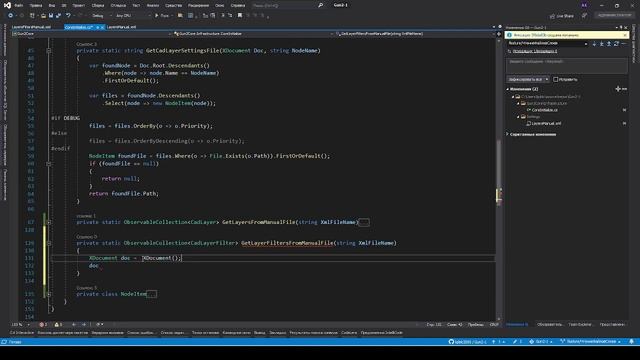640x360 pixels.
Task: Click the Undo arrow in toolbar
Action: [x=68, y=16]
